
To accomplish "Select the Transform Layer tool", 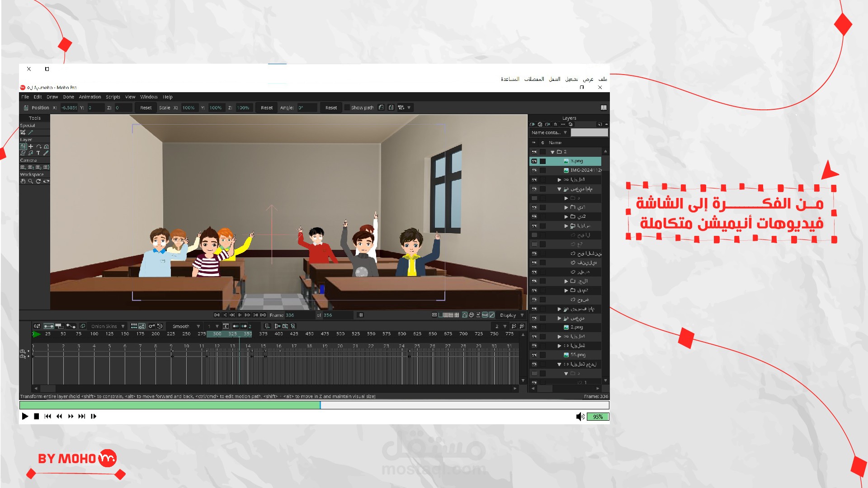I will click(23, 146).
